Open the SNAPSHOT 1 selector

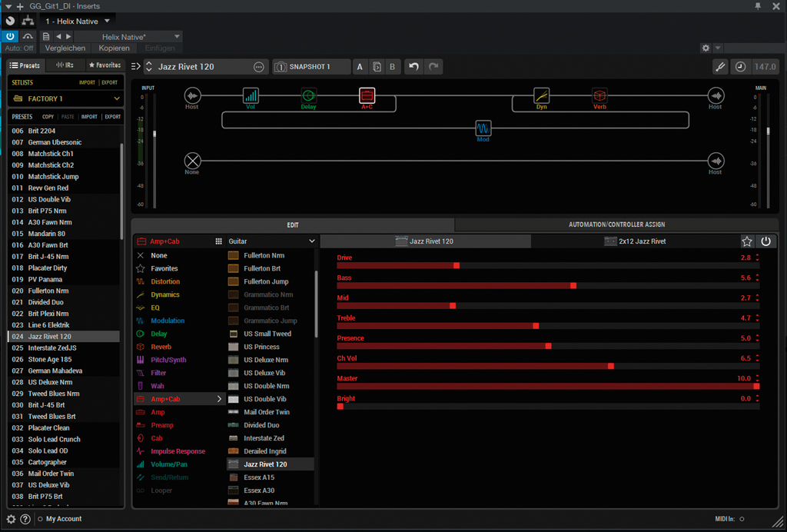point(311,67)
